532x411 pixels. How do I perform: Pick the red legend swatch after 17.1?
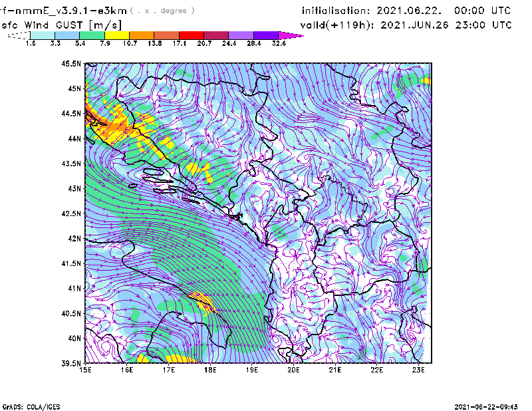click(192, 35)
